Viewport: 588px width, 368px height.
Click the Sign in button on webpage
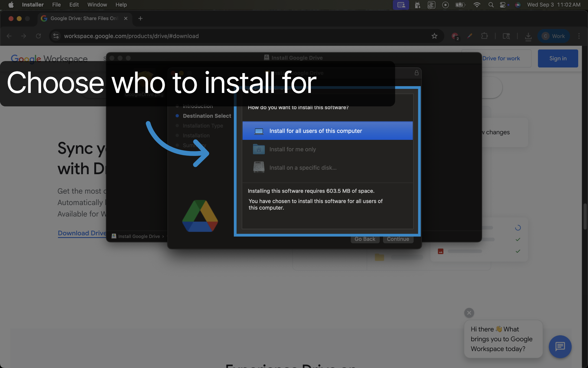click(x=558, y=58)
